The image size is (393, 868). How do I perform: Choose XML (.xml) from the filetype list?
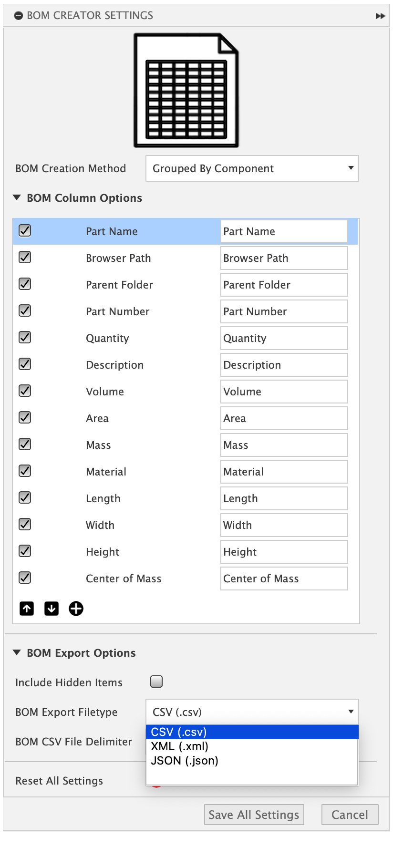180,746
